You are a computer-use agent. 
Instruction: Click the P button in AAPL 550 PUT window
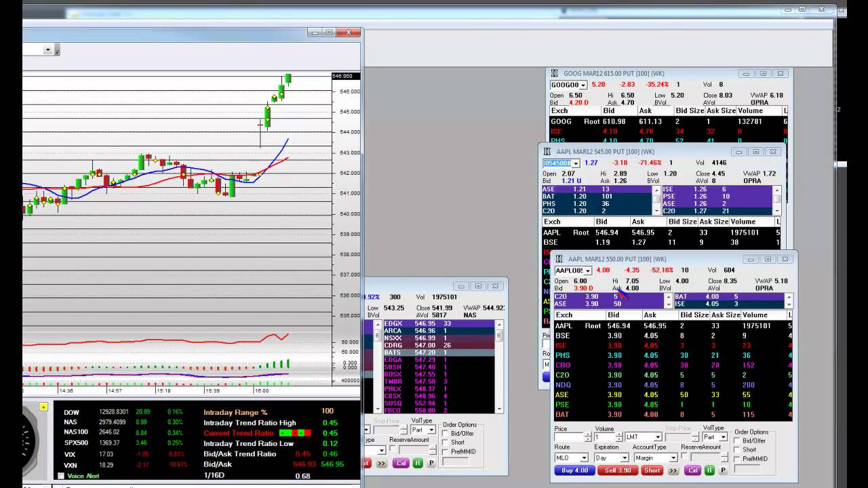tap(723, 470)
